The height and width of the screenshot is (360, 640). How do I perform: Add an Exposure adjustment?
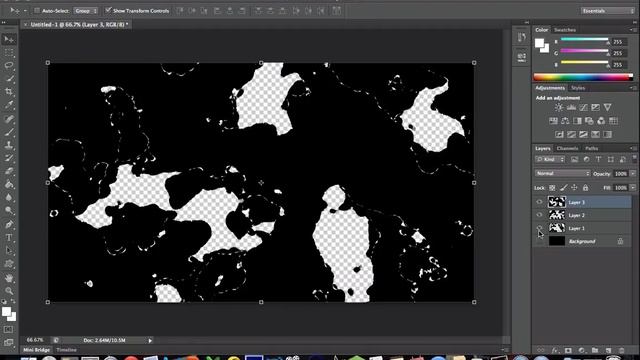coord(596,107)
